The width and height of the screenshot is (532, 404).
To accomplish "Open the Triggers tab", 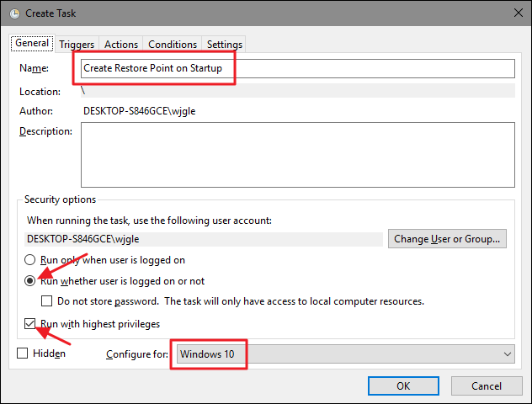I will tap(77, 45).
